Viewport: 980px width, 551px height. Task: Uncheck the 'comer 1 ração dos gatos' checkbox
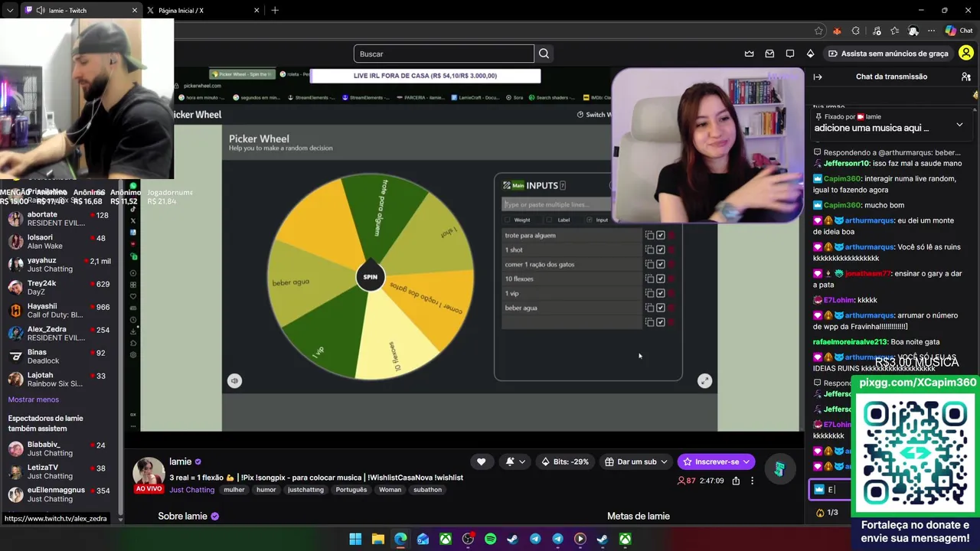click(661, 264)
